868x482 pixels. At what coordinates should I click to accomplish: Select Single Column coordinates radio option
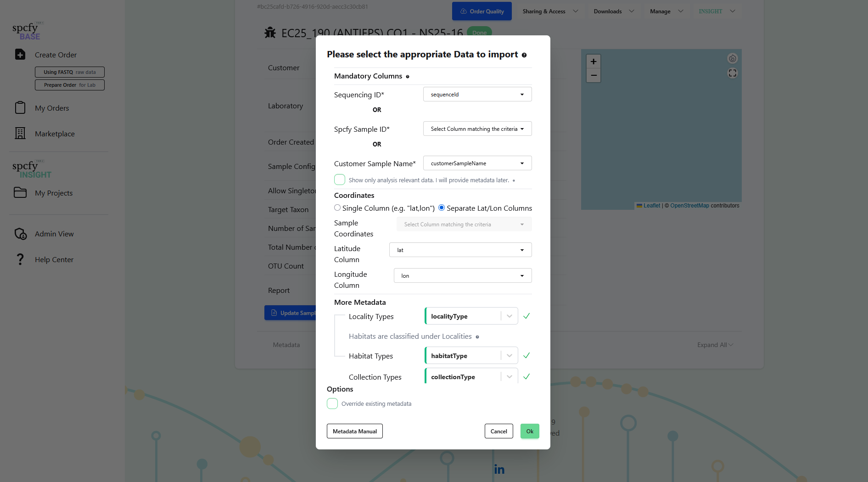tap(337, 207)
